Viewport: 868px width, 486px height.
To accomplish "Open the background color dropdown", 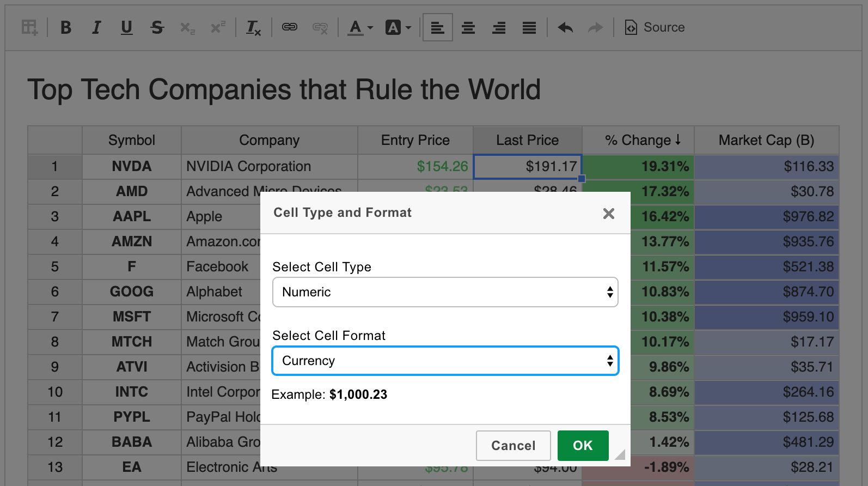I will coord(398,27).
